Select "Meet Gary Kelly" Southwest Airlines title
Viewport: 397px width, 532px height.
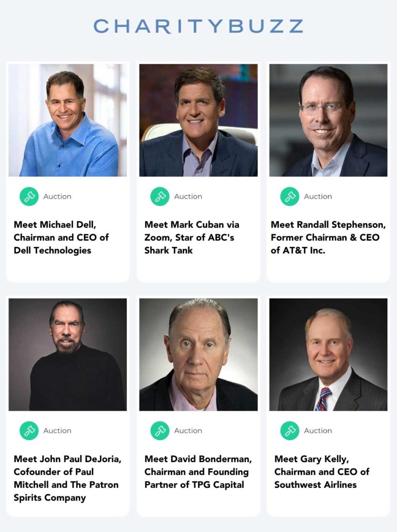pyautogui.click(x=322, y=472)
